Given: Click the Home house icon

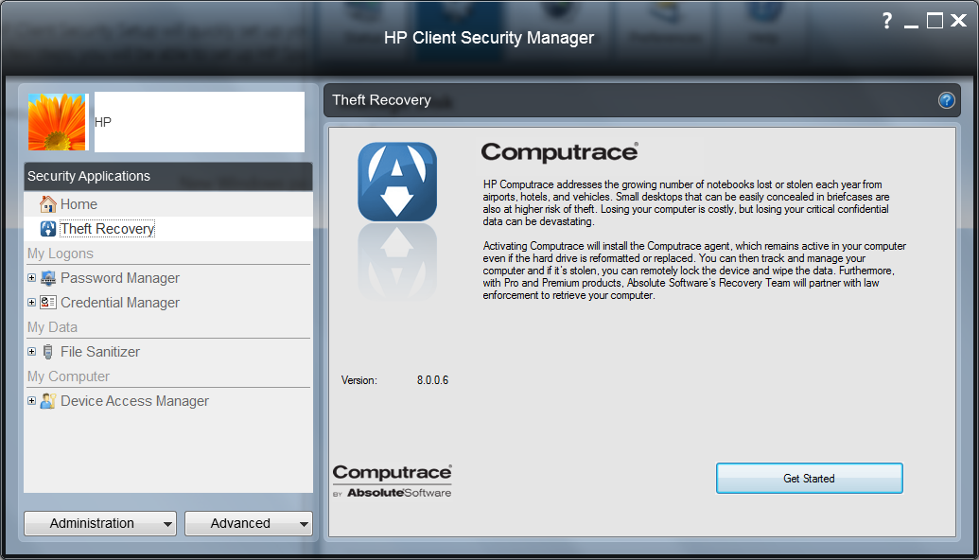Looking at the screenshot, I should pos(48,204).
